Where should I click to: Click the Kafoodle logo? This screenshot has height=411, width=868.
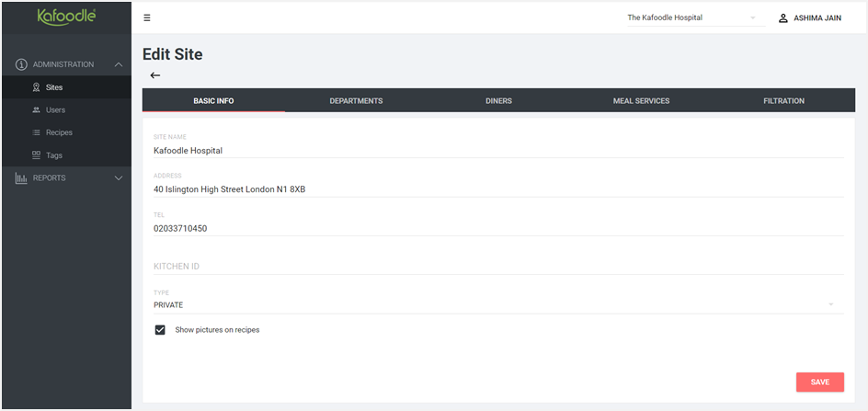tap(66, 17)
